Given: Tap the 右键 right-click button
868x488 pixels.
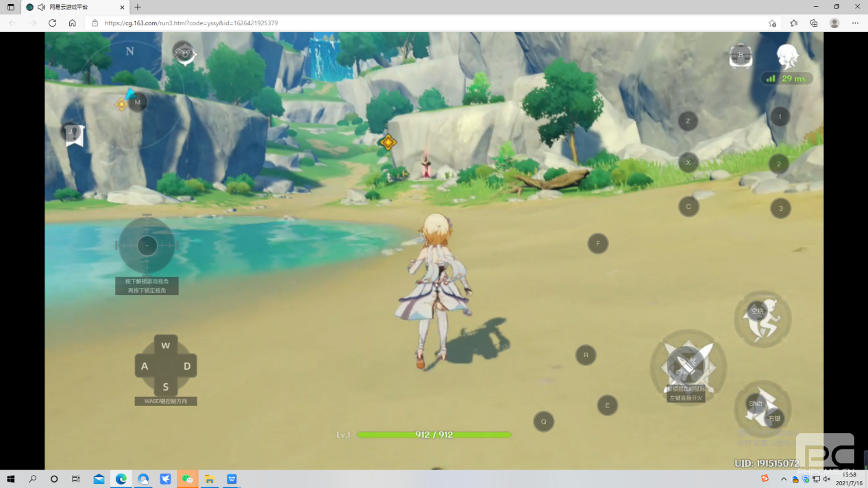Looking at the screenshot, I should tap(774, 418).
